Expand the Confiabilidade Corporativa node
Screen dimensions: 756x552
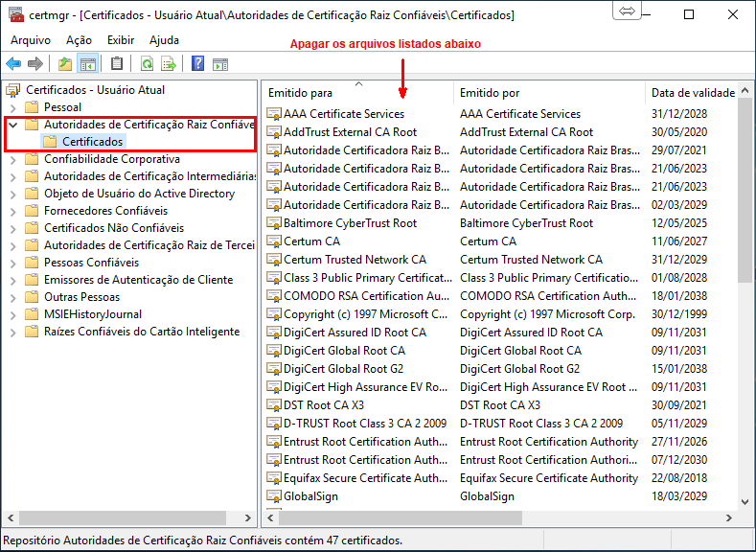point(12,159)
